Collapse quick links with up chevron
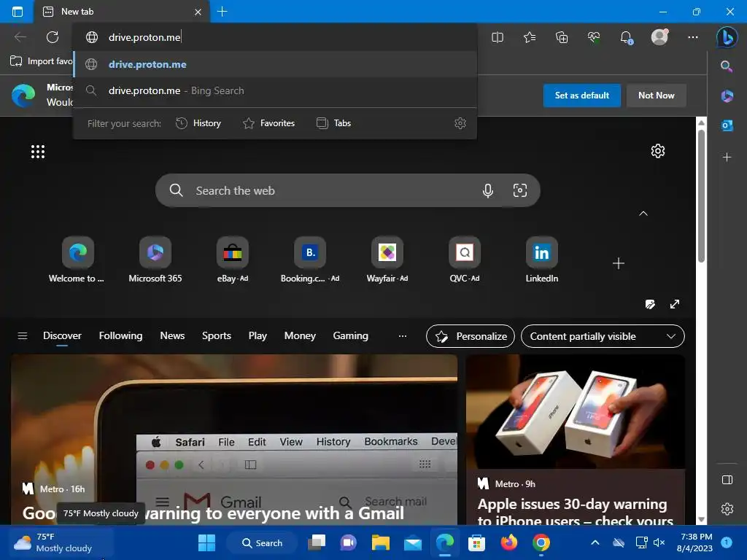The image size is (747, 560). pos(643,214)
